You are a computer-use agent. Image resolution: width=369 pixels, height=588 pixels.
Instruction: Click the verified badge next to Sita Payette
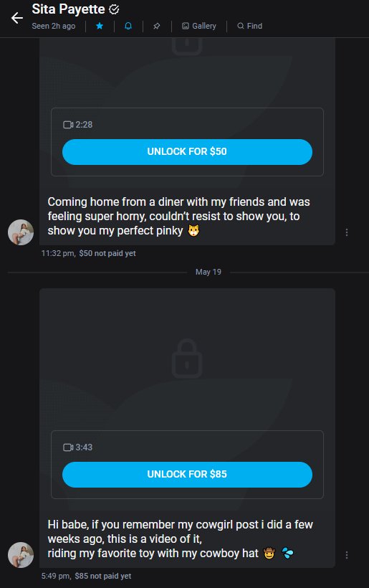[114, 9]
